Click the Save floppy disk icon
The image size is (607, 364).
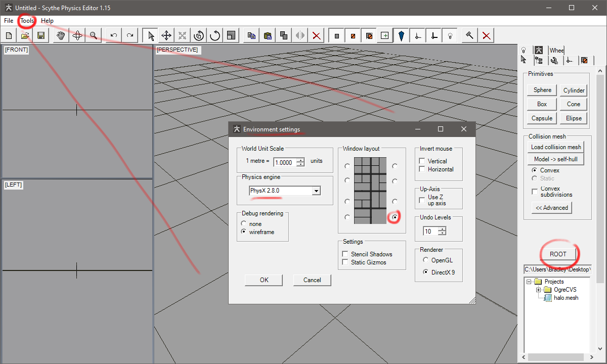click(40, 35)
